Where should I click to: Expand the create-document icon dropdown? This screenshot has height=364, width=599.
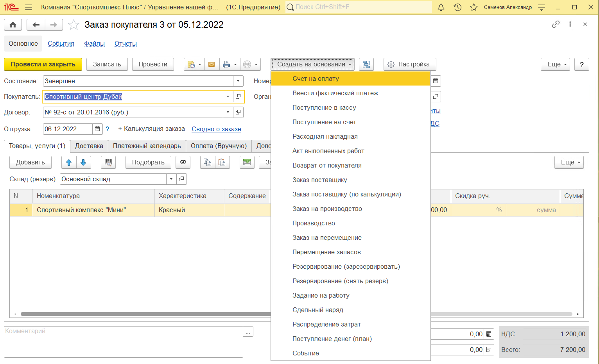coord(200,64)
